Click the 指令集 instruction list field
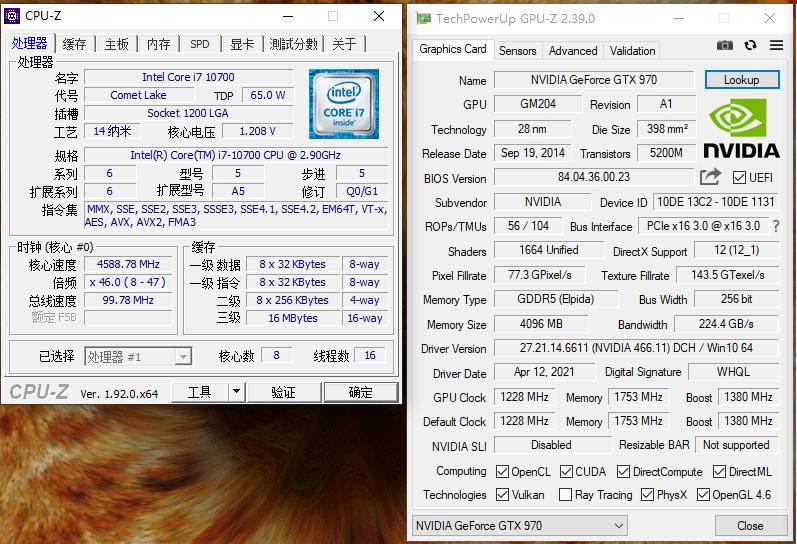 [x=236, y=216]
